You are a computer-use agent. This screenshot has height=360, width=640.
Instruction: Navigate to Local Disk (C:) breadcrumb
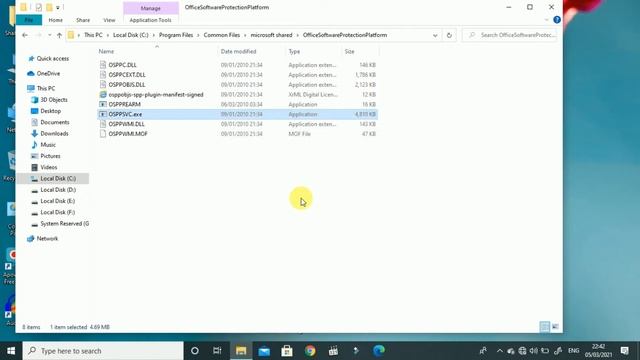coord(131,35)
